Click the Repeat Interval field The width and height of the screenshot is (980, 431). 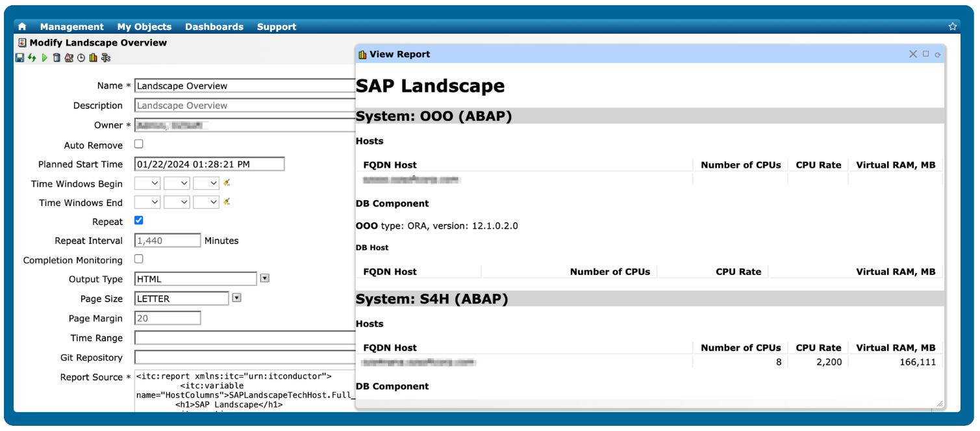(168, 241)
